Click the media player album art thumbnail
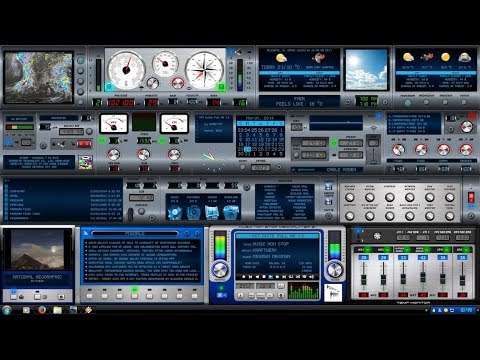The width and height of the screenshot is (480, 360). 333,292
